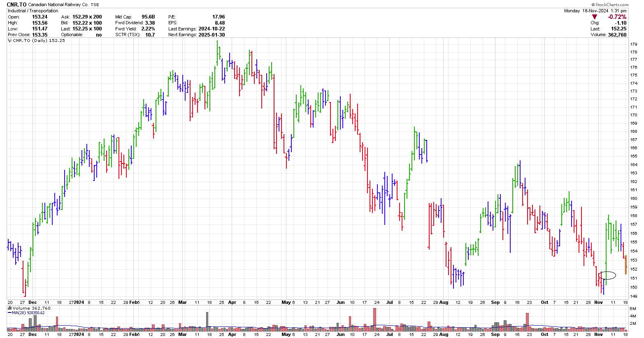Click the -0.72% percent change figure
This screenshot has width=644, height=338.
(617, 17)
